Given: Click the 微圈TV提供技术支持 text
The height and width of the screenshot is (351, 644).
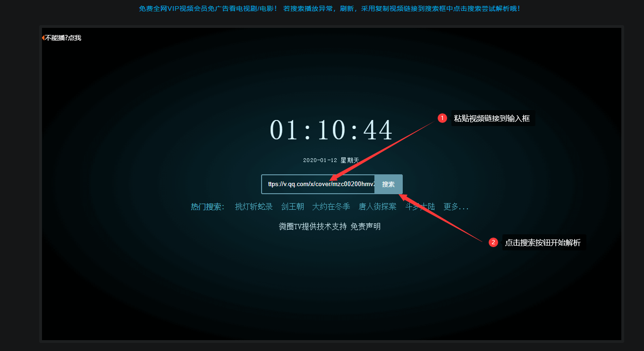Looking at the screenshot, I should tap(313, 227).
